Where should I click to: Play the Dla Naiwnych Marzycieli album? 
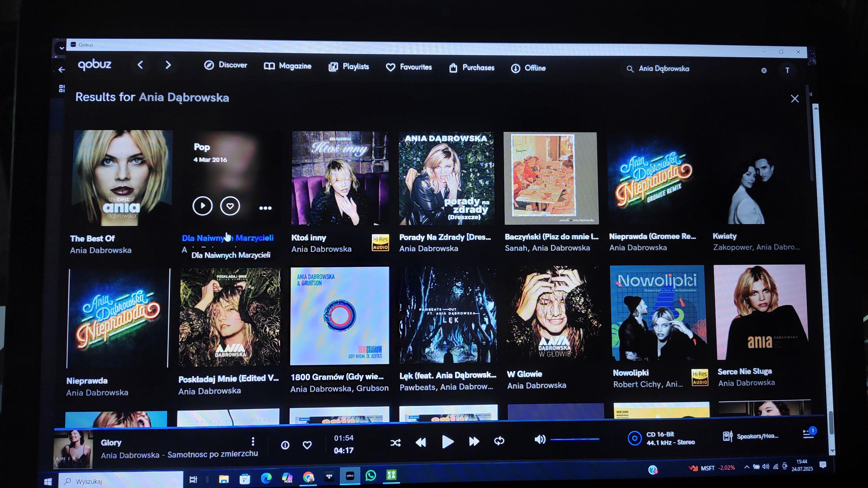(203, 205)
